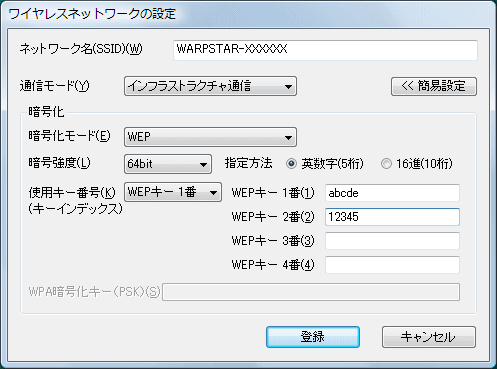This screenshot has height=369, width=497.
Task: Click the 通信モード(Y) label
Action: 54,86
